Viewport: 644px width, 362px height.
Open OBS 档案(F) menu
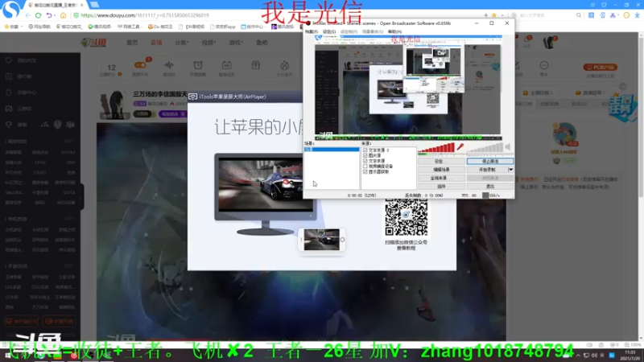click(x=311, y=31)
